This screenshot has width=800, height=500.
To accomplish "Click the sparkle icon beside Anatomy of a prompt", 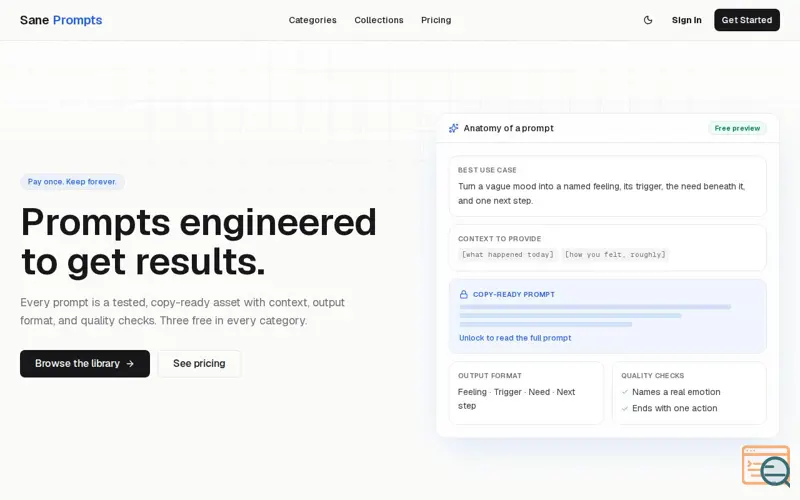I will [453, 128].
